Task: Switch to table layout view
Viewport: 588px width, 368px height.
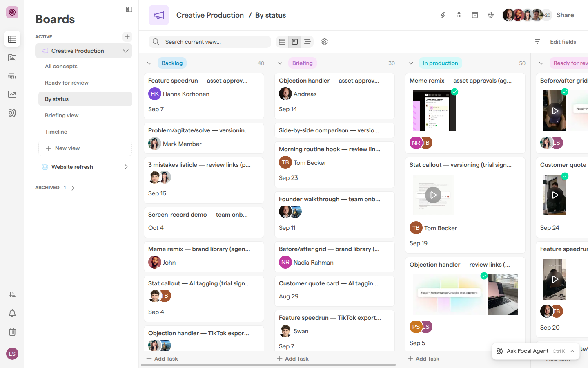Action: tap(282, 42)
